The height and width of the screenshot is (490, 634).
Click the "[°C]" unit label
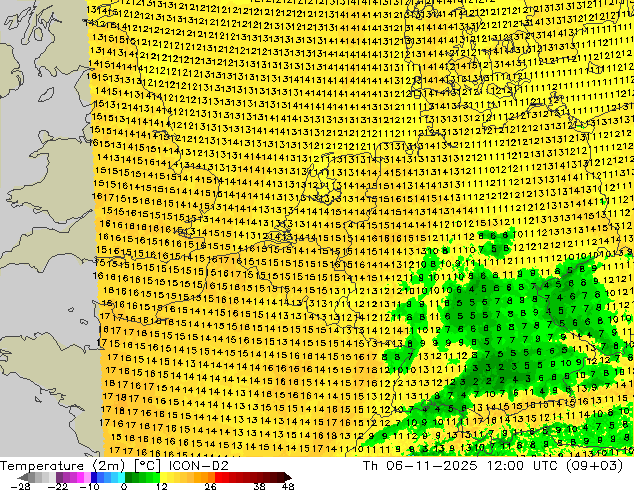point(148,466)
